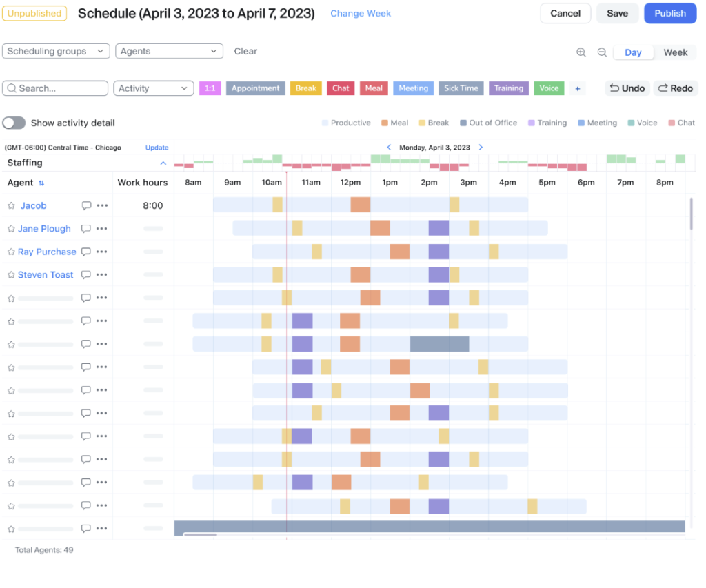Viewport: 706px width, 588px height.
Task: Click the Agent column sort arrows
Action: [x=41, y=183]
